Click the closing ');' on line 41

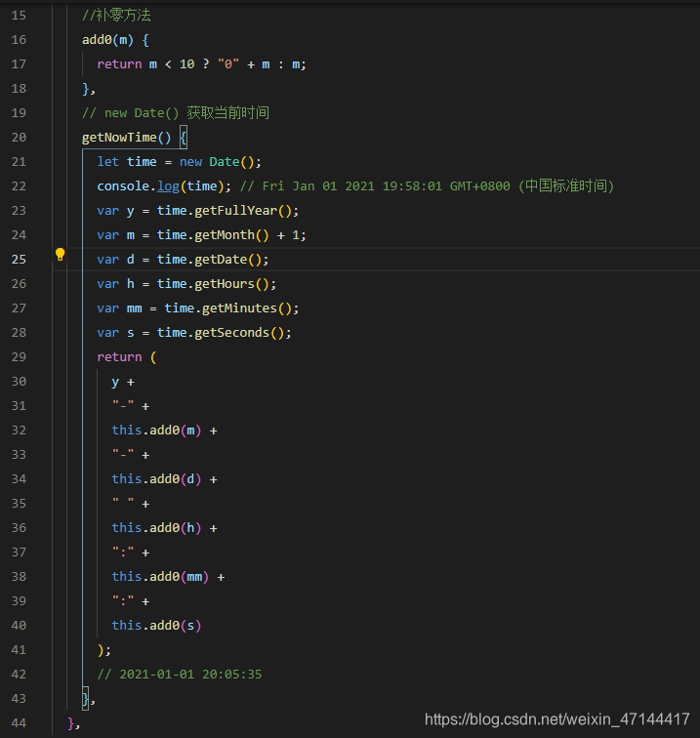click(104, 650)
